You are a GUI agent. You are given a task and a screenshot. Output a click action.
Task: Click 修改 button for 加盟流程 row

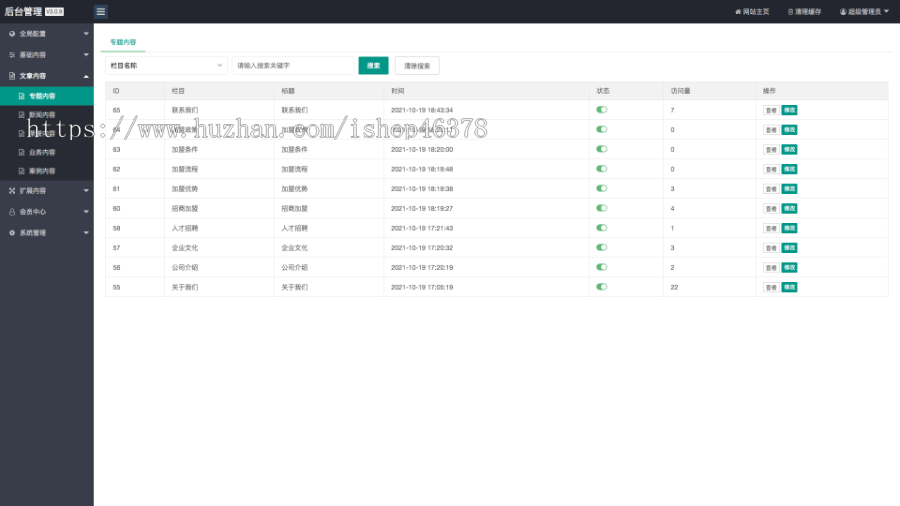click(x=790, y=169)
